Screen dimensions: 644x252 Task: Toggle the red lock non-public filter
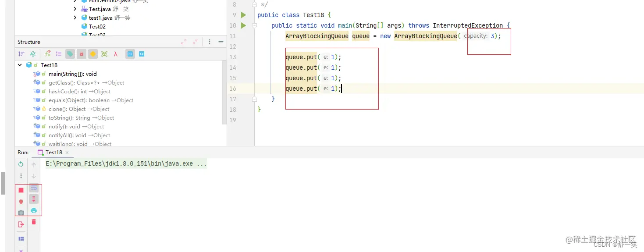pos(82,54)
